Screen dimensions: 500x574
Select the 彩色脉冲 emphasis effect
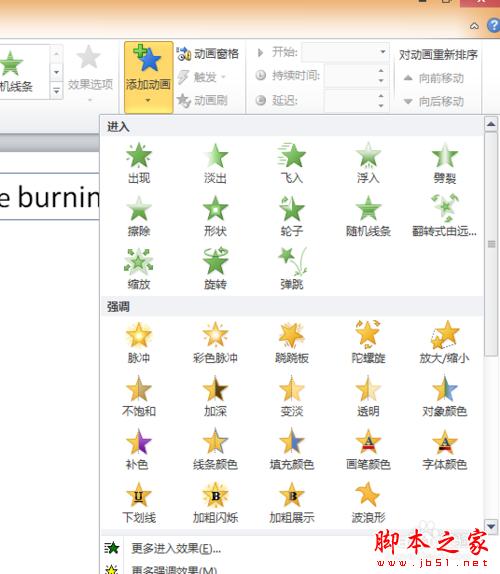[215, 343]
